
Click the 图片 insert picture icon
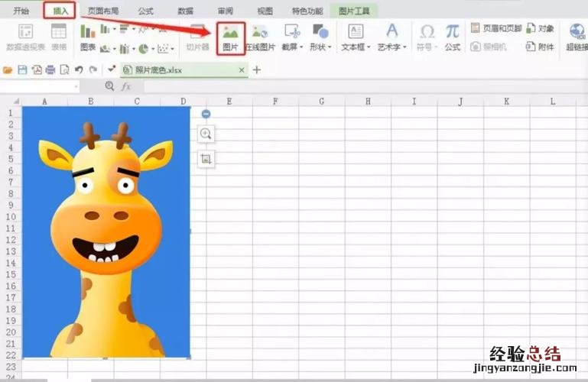pyautogui.click(x=231, y=36)
